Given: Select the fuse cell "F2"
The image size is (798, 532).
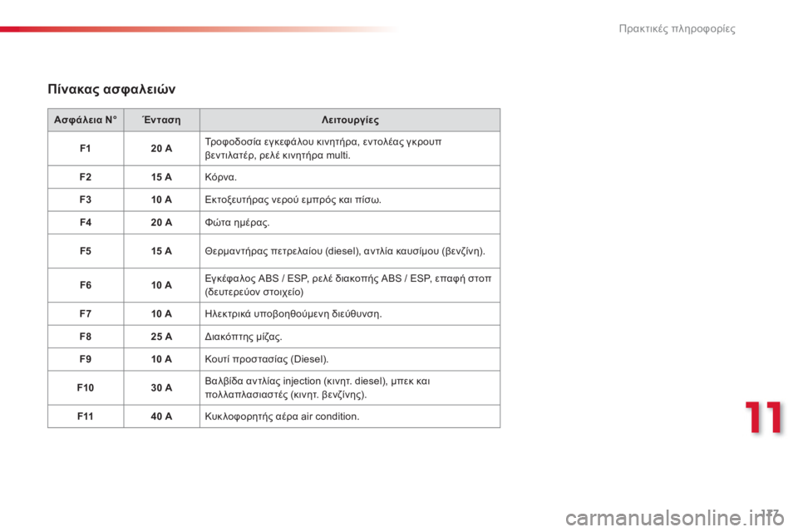Looking at the screenshot, I should click(x=86, y=177).
